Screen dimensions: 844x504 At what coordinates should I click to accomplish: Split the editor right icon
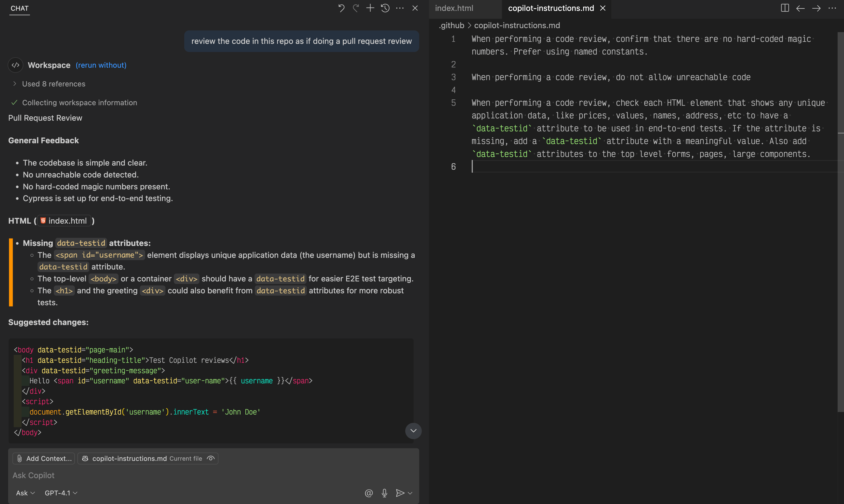[785, 8]
